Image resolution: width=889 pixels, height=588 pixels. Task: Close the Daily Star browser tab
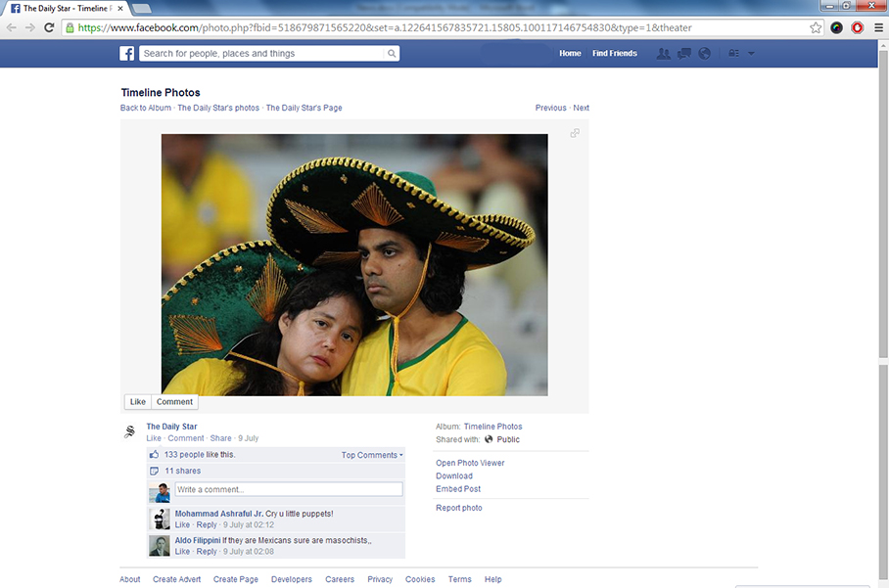point(120,9)
